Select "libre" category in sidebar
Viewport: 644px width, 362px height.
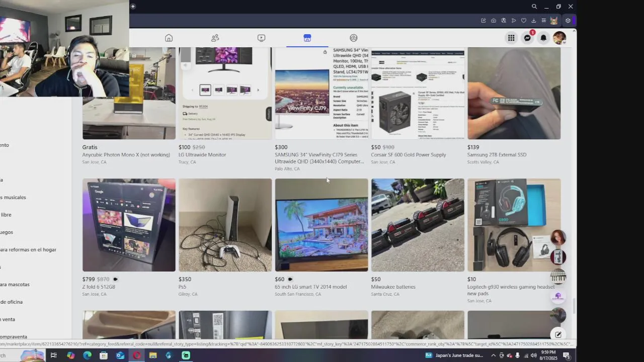6,215
